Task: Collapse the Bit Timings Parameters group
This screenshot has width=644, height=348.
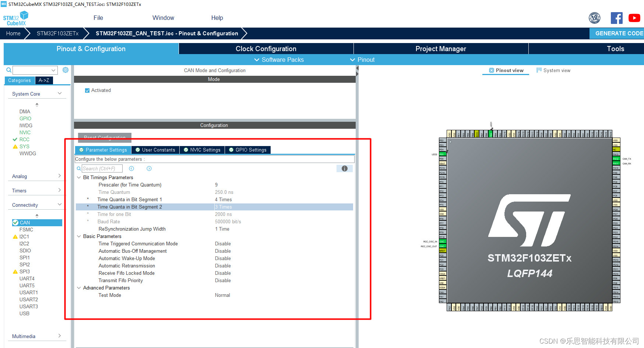Action: (79, 177)
